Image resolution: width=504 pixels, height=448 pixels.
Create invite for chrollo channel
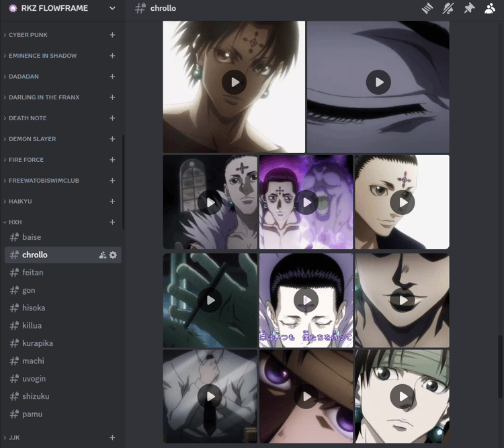coord(103,255)
